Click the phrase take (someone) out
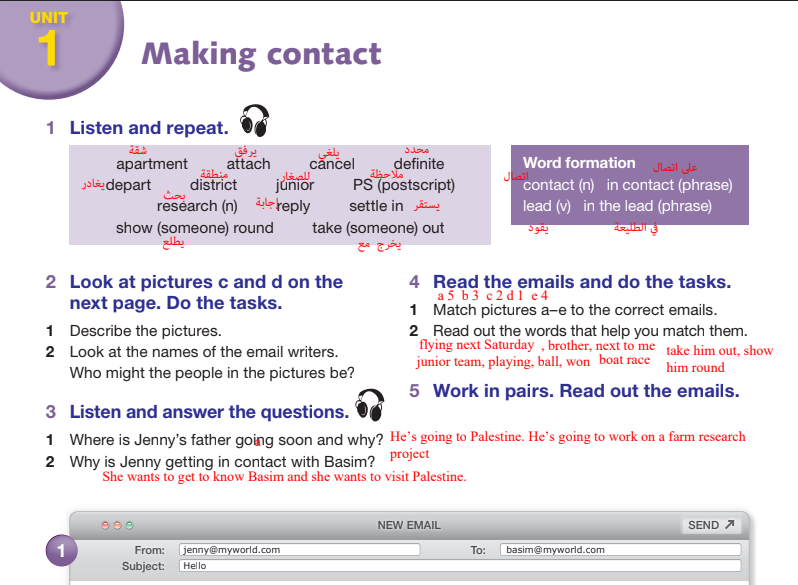This screenshot has width=798, height=585. coord(378,228)
